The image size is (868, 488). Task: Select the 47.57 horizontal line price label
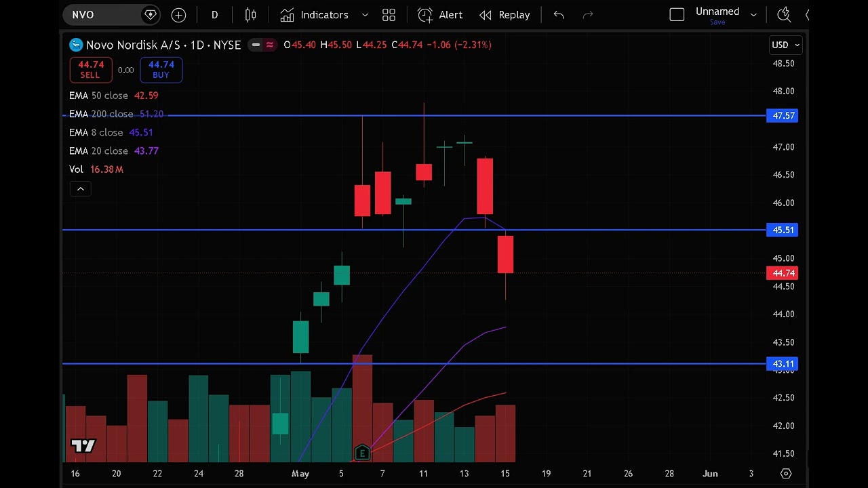tap(783, 116)
